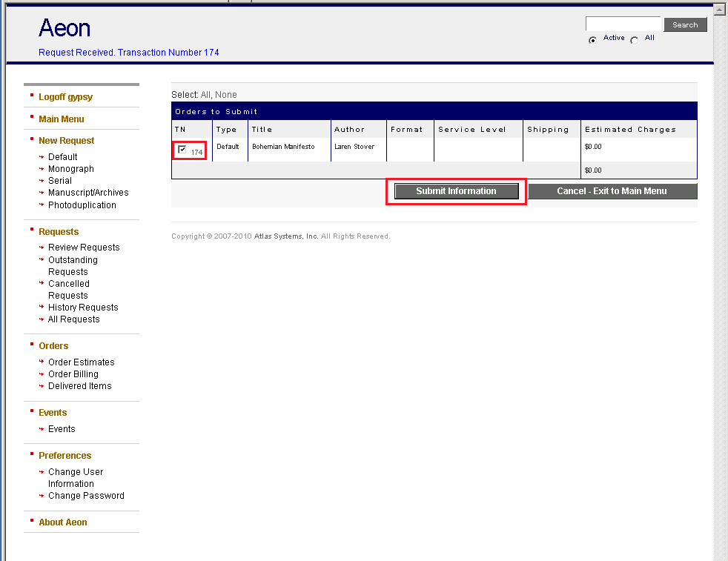Select 'None' to deselect all orders
The height and width of the screenshot is (561, 728).
tap(226, 94)
